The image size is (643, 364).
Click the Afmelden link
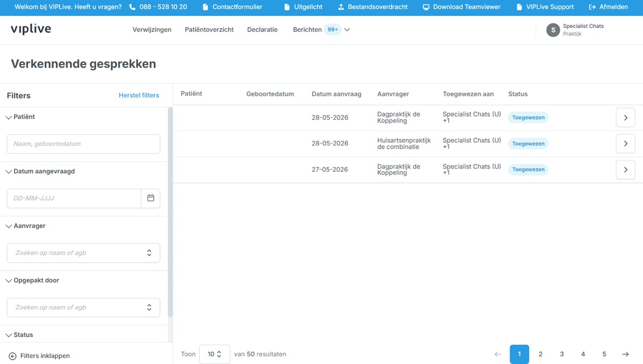(x=613, y=7)
